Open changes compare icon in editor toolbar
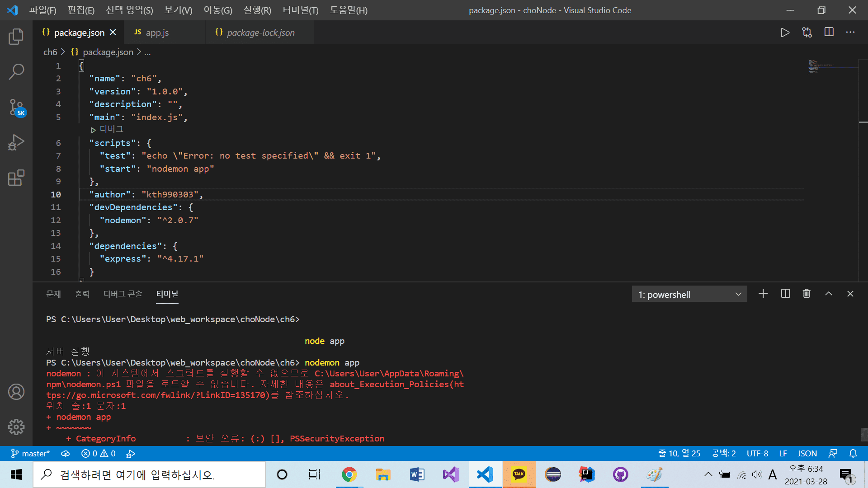Screen dimensions: 868x488 [x=807, y=33]
